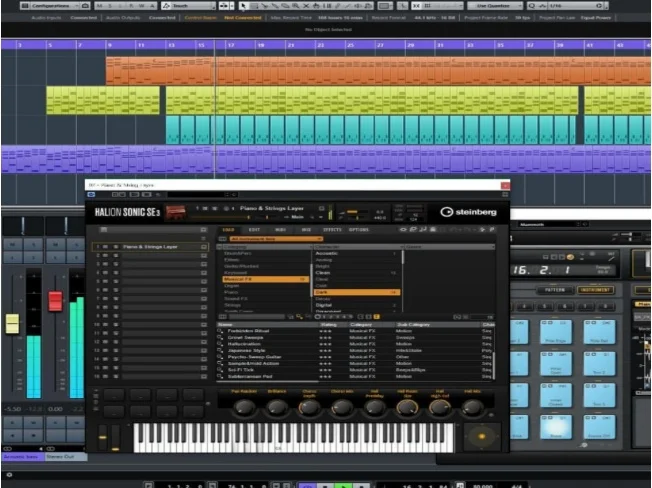Click the yellow fader cap on mixer channel
Screen dimensions: 652x488
(12, 324)
